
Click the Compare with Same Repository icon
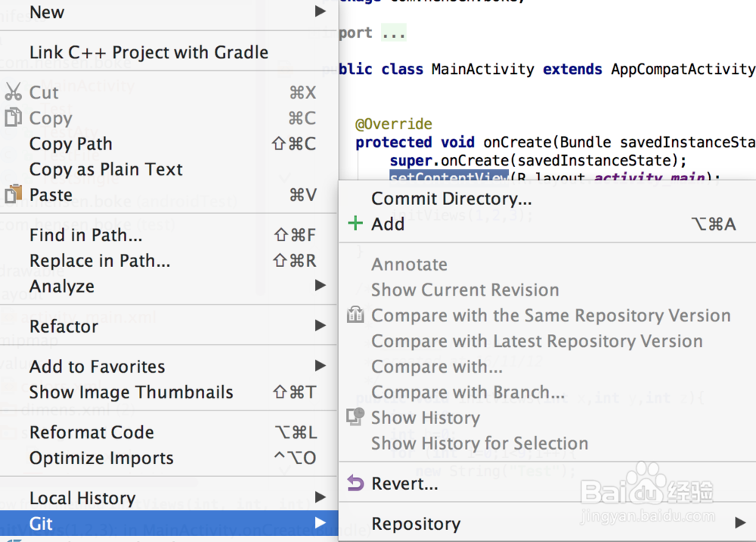click(355, 315)
